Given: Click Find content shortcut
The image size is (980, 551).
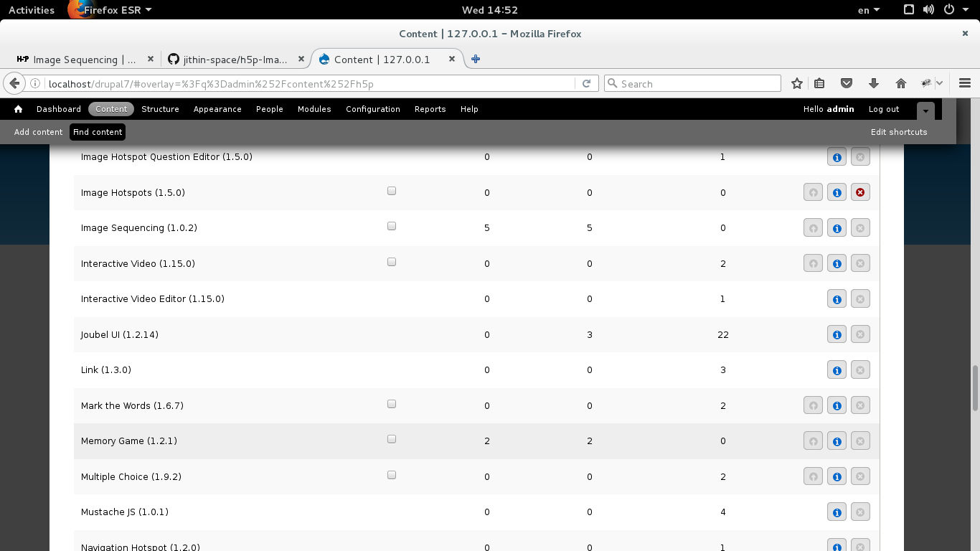Looking at the screenshot, I should (x=98, y=132).
